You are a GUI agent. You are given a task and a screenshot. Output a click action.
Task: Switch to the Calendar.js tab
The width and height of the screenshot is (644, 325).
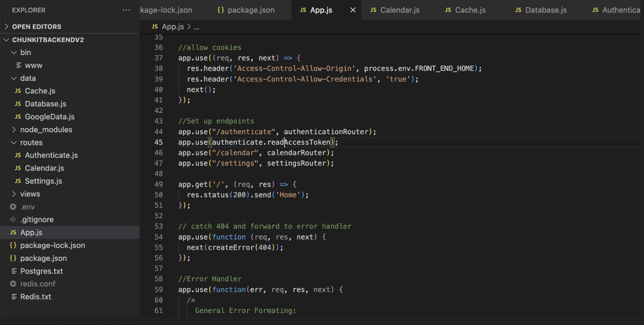399,10
